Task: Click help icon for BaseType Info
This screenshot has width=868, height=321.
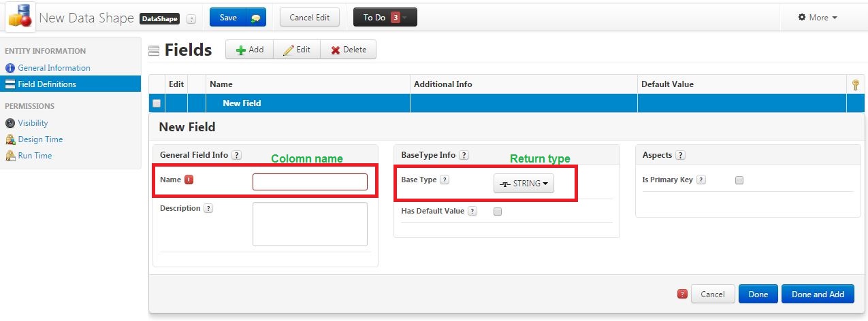Action: (464, 155)
